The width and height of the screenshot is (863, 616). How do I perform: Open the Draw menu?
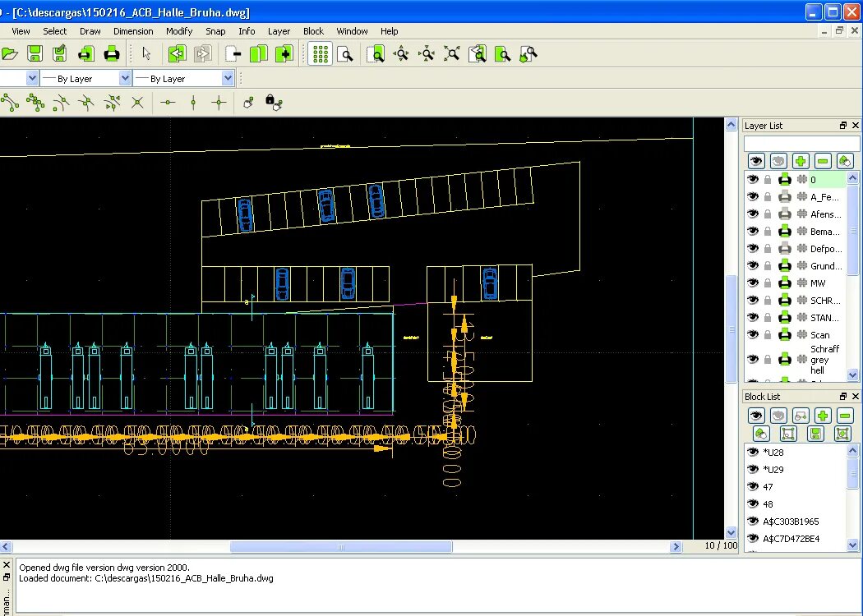pyautogui.click(x=90, y=31)
